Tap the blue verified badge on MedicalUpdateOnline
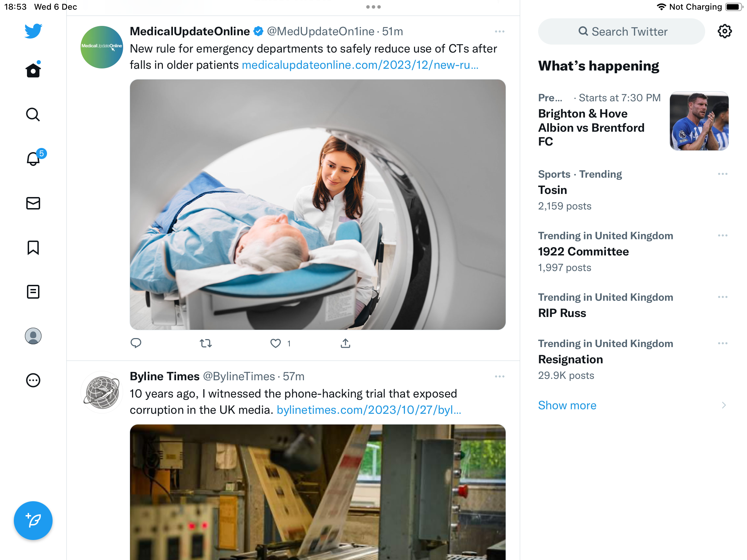This screenshot has height=560, width=747. pos(258,31)
